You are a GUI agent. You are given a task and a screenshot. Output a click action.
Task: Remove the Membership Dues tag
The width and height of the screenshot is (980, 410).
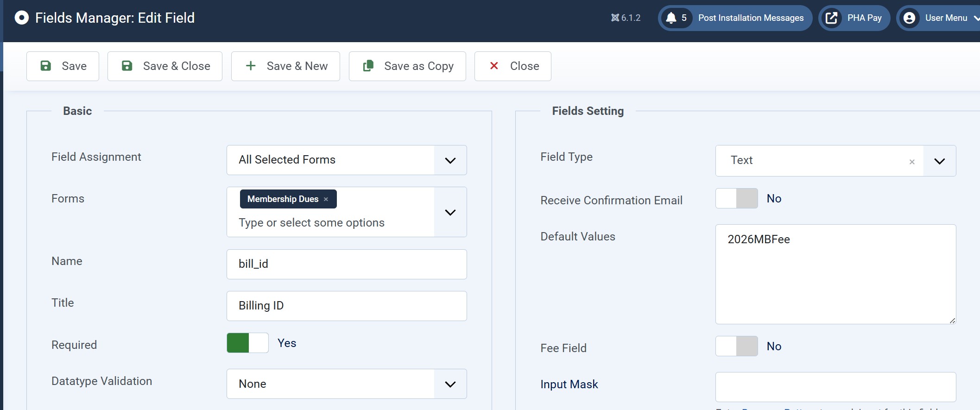[326, 199]
